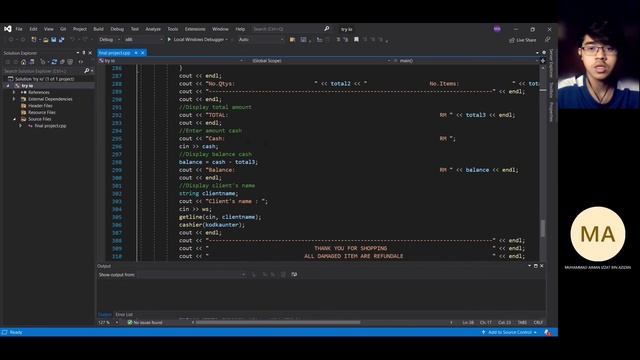Click the comment selection toolbar icon

[338, 40]
